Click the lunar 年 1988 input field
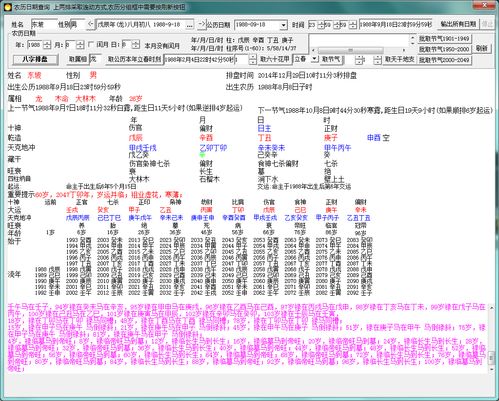Image resolution: width=499 pixels, height=401 pixels. 35,45
